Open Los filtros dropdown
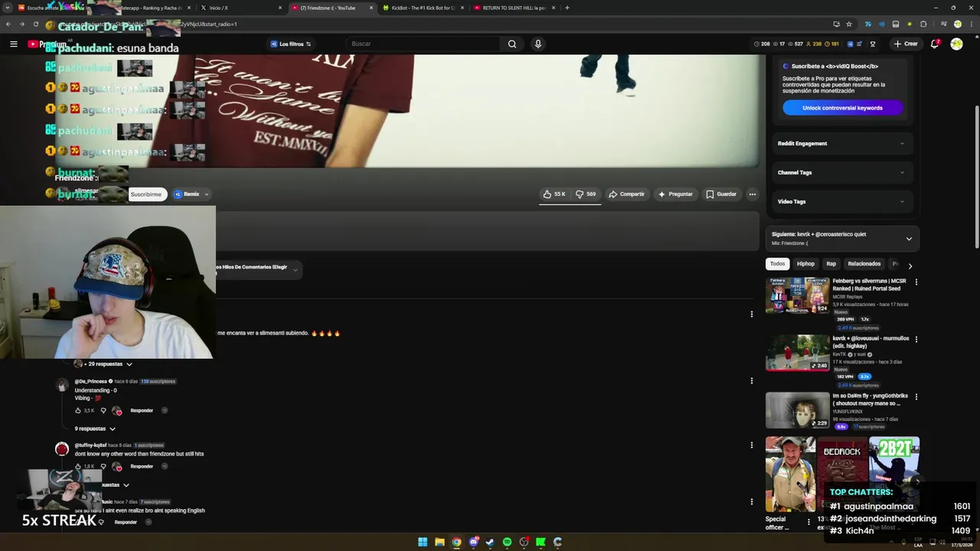980x551 pixels. tap(291, 44)
